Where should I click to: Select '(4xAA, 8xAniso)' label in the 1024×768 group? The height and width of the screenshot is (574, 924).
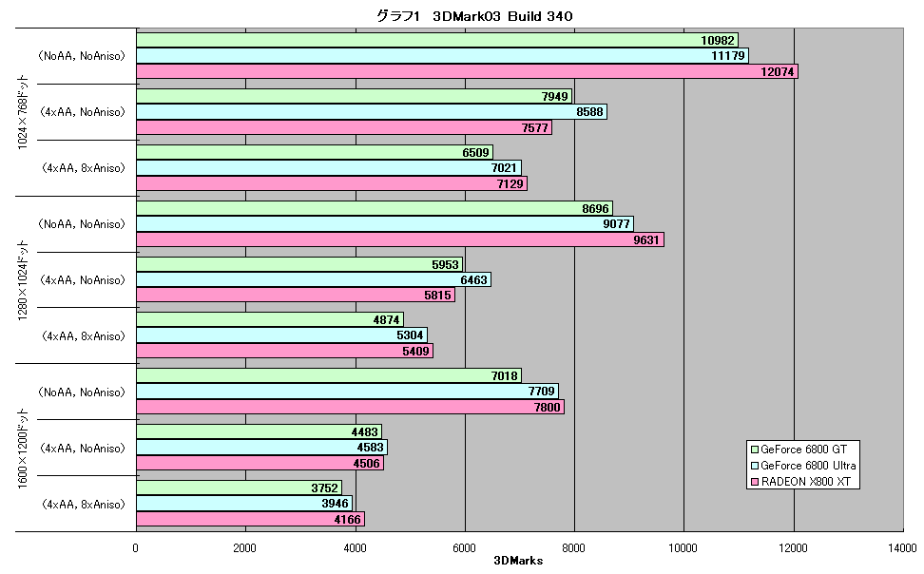83,168
